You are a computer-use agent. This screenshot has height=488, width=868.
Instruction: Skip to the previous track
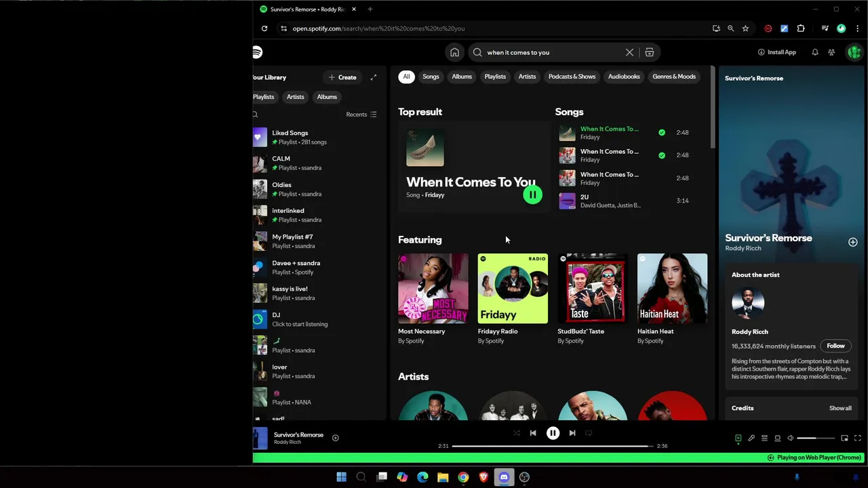click(x=533, y=433)
